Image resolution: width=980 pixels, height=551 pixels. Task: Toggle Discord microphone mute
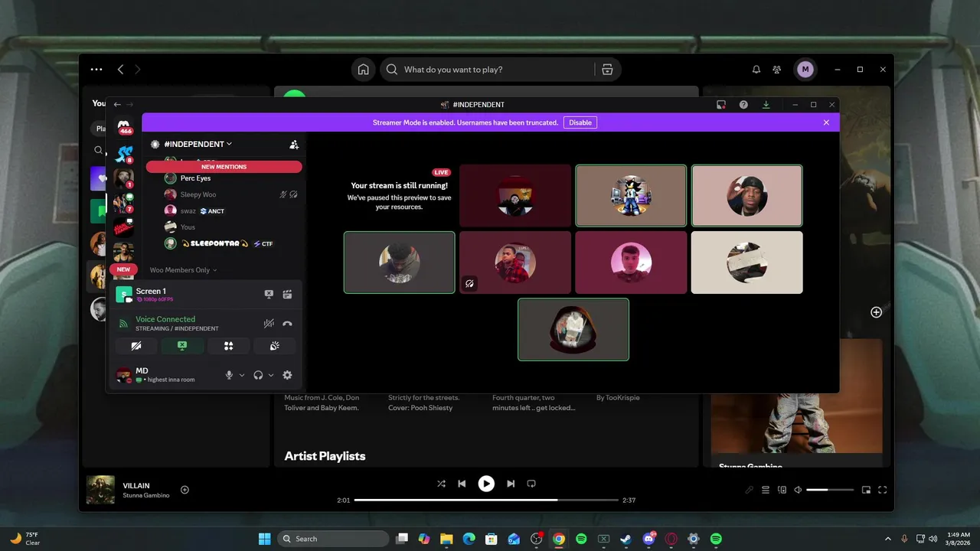228,375
